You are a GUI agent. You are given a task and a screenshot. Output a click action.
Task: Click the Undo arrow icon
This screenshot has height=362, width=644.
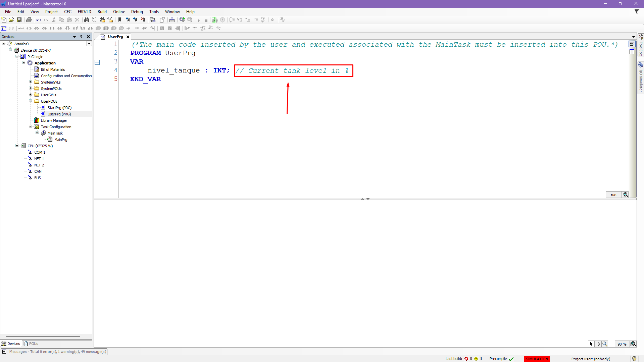click(x=39, y=20)
